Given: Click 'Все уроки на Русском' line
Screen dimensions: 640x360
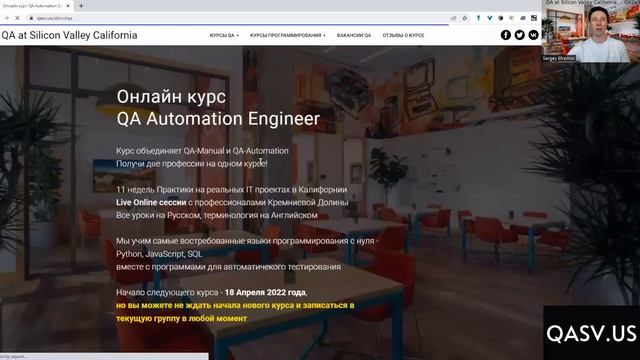Looking at the screenshot, I should (x=217, y=215).
